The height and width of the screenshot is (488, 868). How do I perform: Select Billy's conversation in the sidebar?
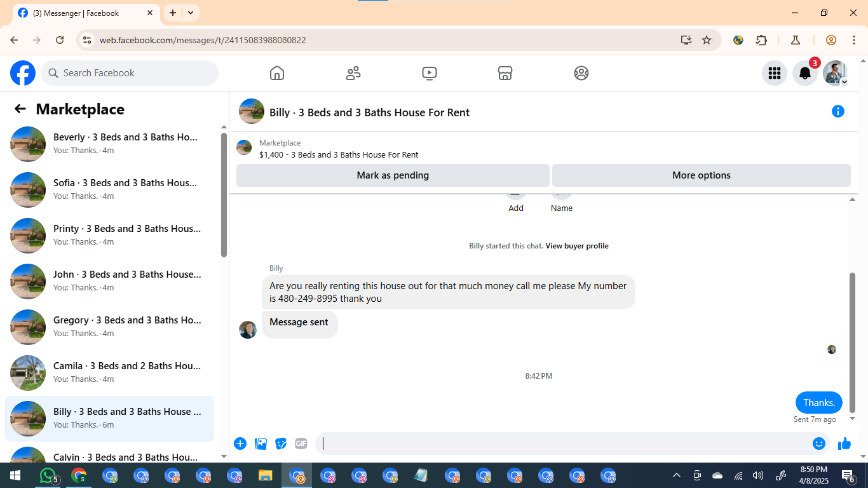(109, 418)
